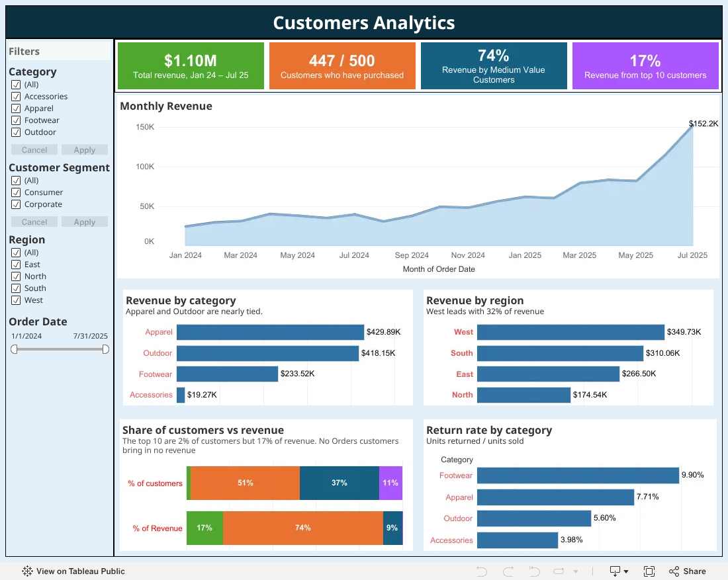Click the West bar in Revenue by region
This screenshot has height=580, width=728.
(571, 332)
